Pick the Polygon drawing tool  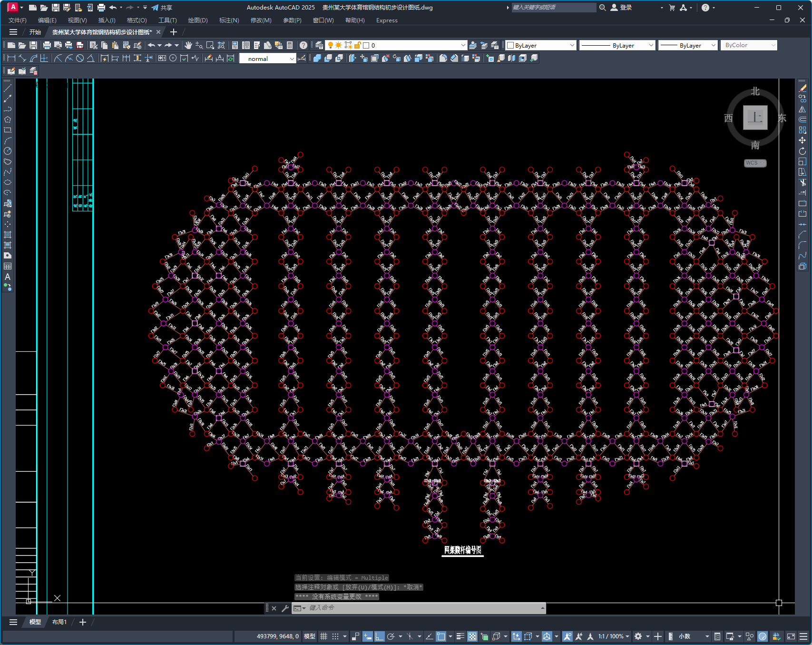(8, 119)
